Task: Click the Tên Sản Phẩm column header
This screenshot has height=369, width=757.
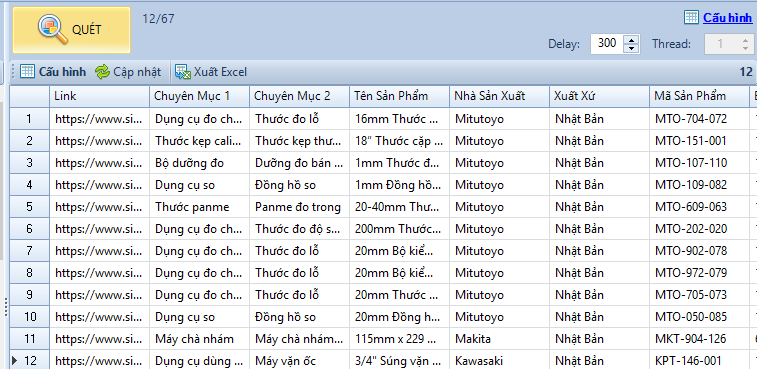Action: point(399,96)
